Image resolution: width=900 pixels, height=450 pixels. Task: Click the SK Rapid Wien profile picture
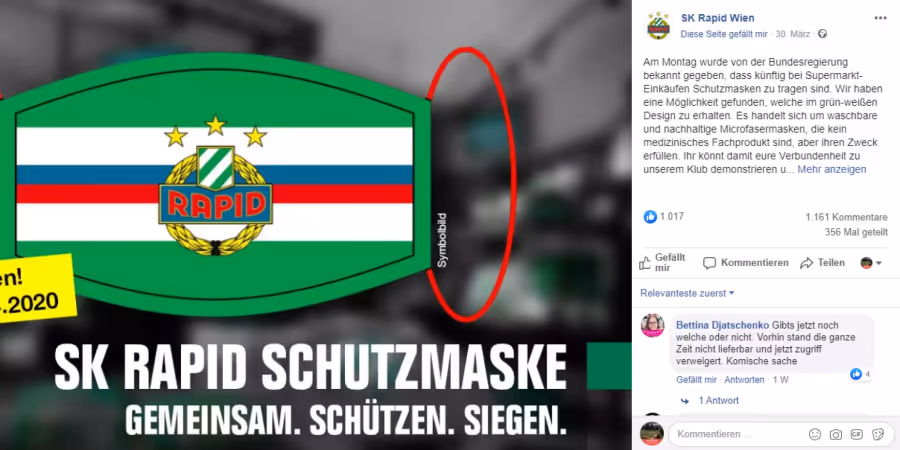pos(658,26)
